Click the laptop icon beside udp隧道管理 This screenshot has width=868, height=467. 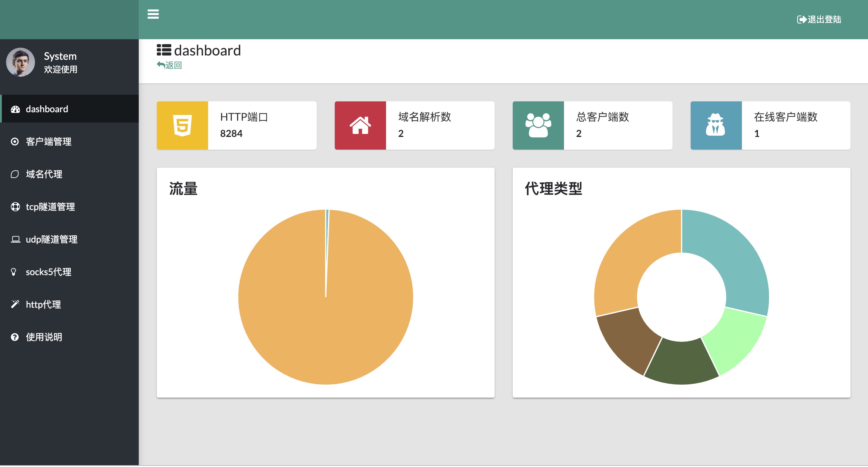pos(15,239)
